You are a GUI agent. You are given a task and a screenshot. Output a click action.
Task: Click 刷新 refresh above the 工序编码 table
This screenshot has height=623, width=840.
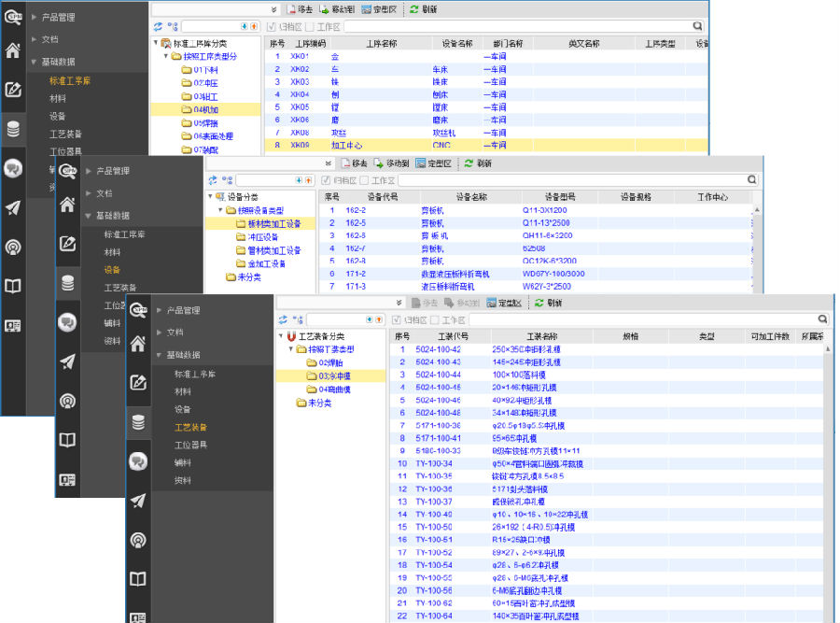423,8
